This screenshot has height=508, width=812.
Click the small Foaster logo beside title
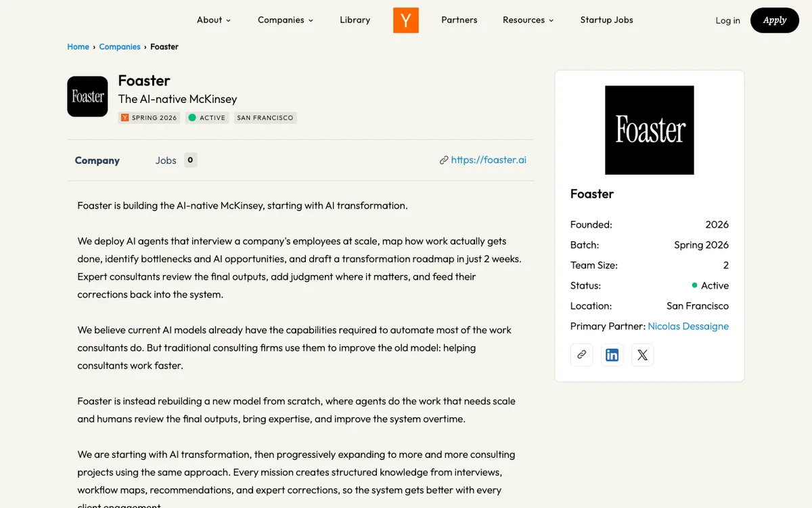coord(87,96)
